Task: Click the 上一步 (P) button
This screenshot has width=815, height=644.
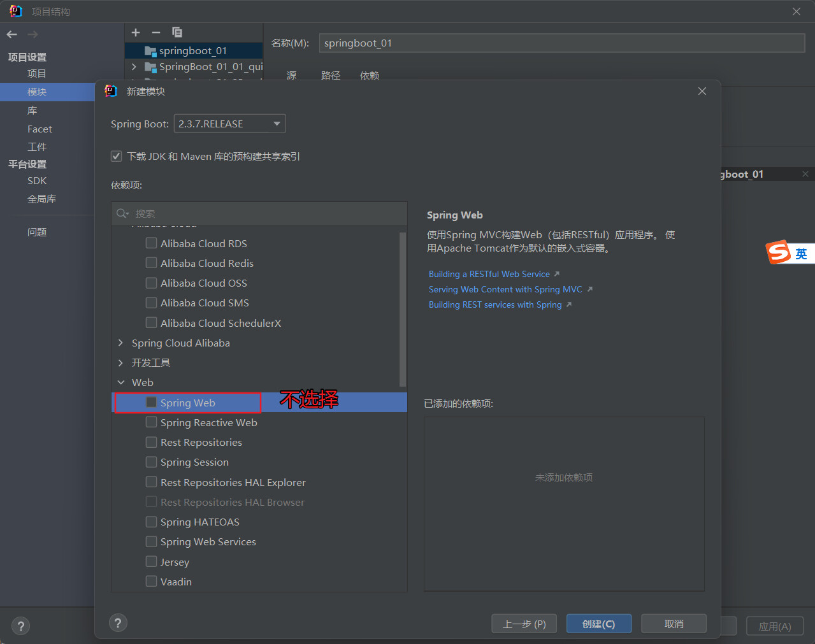Action: (x=524, y=624)
